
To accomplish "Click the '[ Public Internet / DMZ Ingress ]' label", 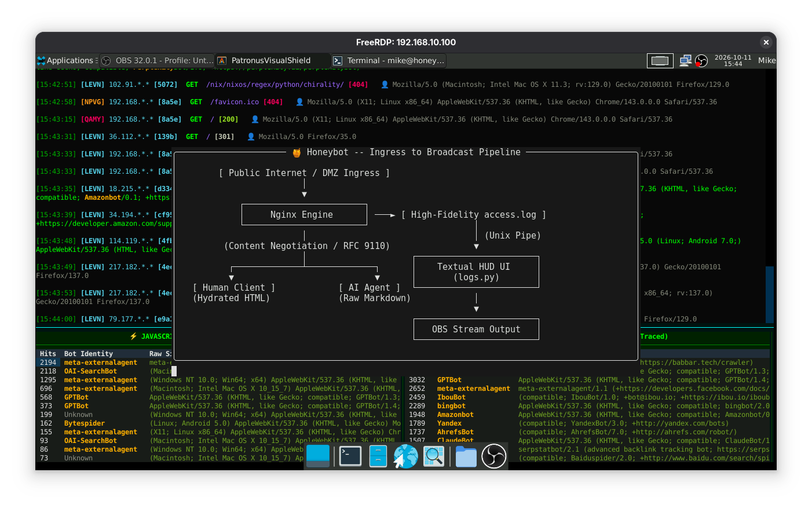I will click(304, 173).
